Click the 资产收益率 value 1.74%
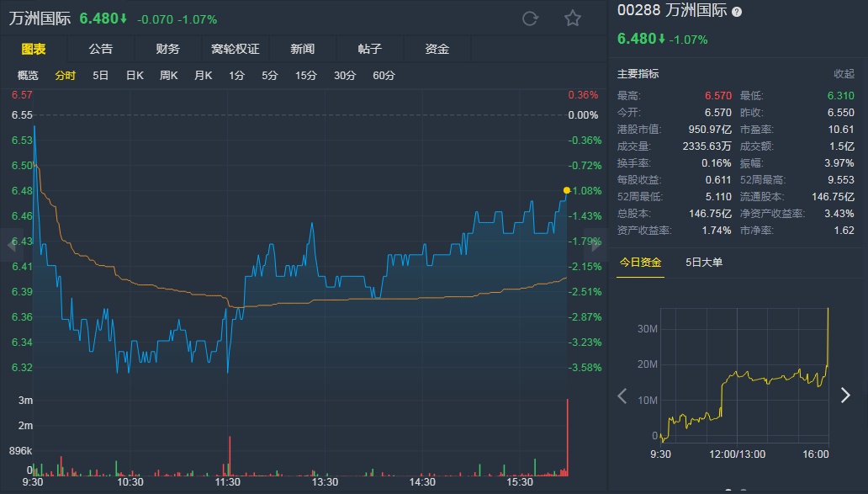Screen dimensions: 868x494 [x=717, y=231]
